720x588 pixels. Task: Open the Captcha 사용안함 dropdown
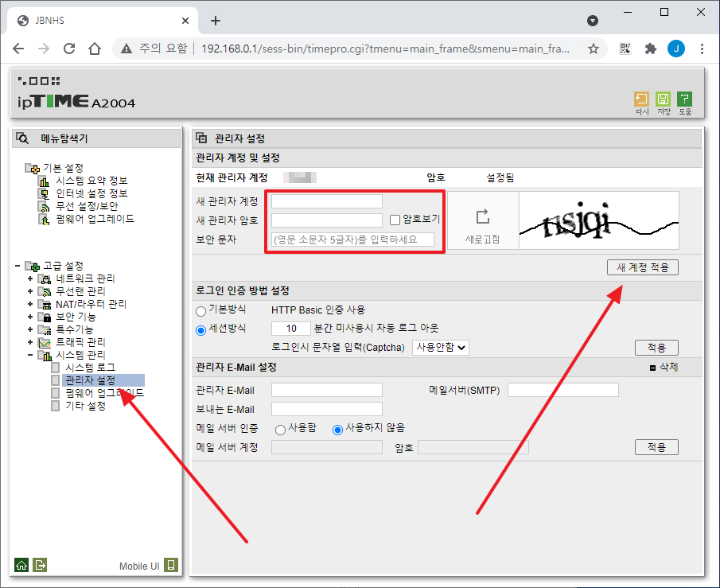(x=441, y=347)
